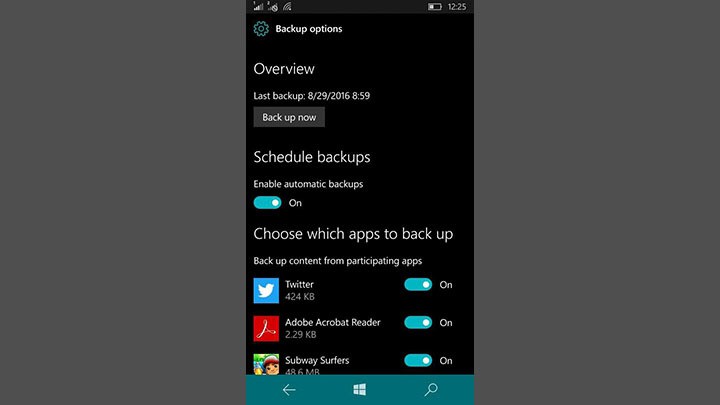Tap the 12:25 clock
The width and height of the screenshot is (720, 405).
pyautogui.click(x=456, y=6)
